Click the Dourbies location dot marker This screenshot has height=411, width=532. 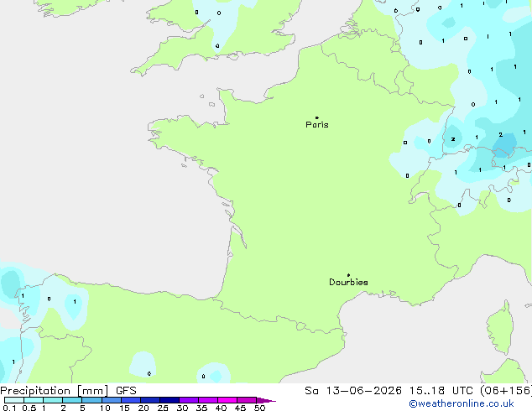point(348,275)
